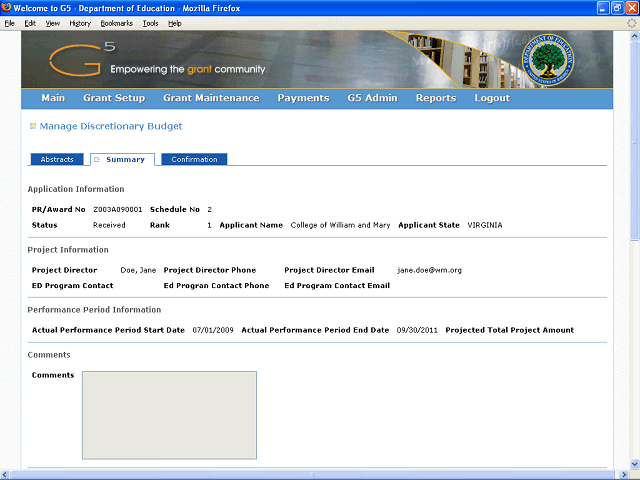Click the Application Information section heading
The height and width of the screenshot is (480, 640).
click(x=76, y=189)
